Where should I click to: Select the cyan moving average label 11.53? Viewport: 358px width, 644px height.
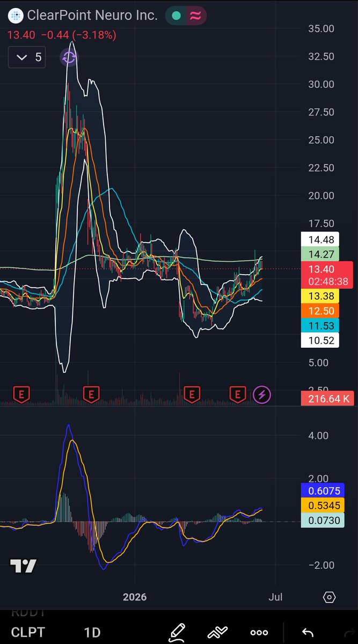[320, 326]
